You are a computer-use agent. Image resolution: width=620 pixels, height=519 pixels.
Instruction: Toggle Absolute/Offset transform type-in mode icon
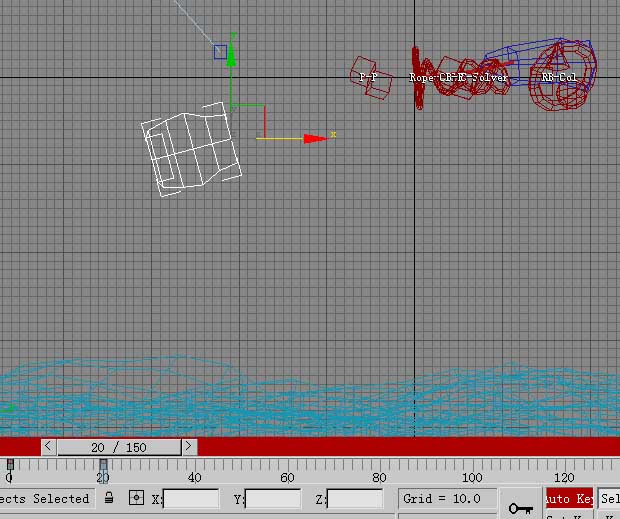136,498
